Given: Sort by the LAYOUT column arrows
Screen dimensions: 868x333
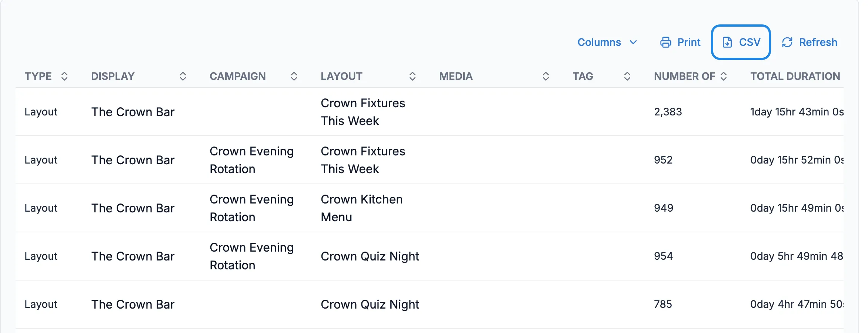Looking at the screenshot, I should coord(413,76).
